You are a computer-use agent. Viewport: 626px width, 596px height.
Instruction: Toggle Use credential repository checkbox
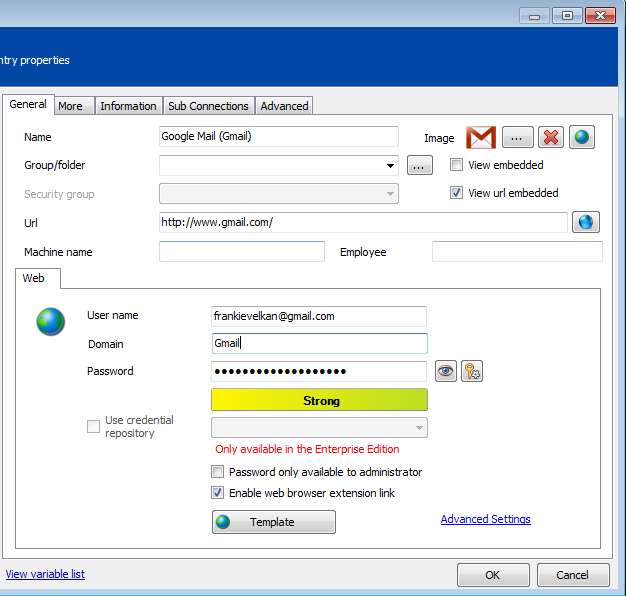click(x=93, y=426)
